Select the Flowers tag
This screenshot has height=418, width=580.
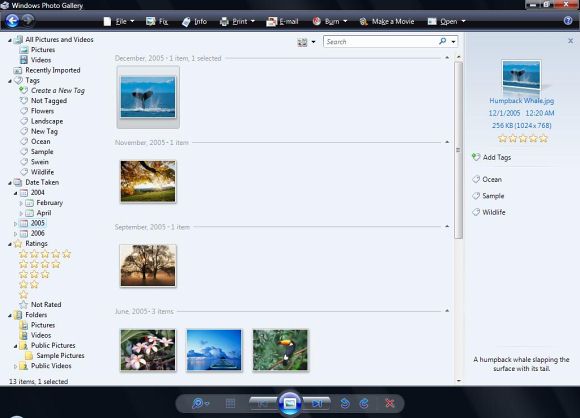42,111
